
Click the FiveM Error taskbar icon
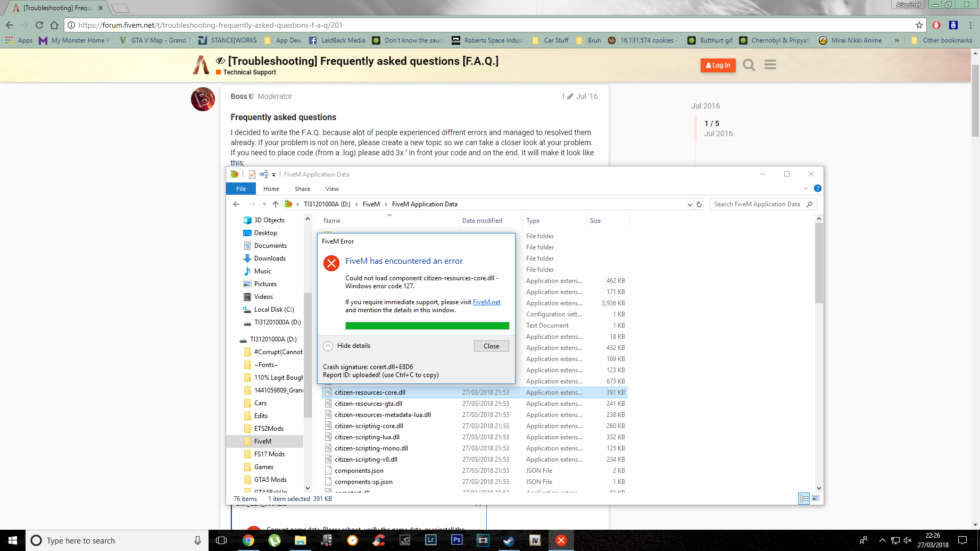coord(561,540)
